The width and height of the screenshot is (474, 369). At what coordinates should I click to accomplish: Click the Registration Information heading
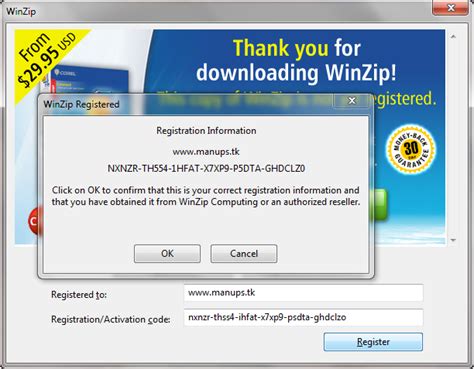pyautogui.click(x=206, y=131)
